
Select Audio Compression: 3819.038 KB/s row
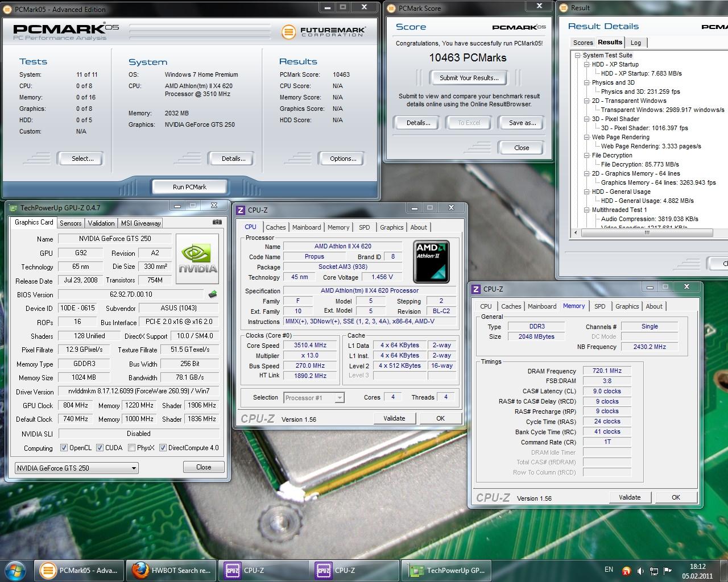(x=650, y=219)
